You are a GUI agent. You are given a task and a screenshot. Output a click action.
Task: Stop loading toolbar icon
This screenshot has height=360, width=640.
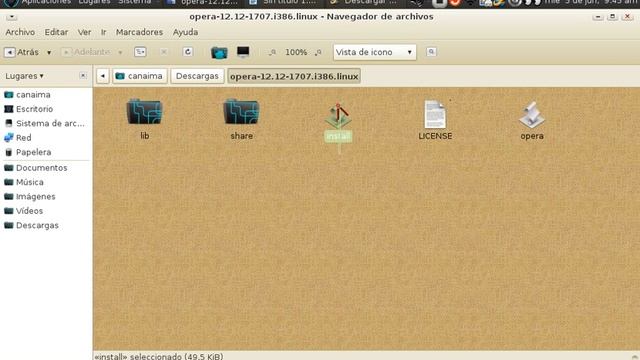click(164, 52)
